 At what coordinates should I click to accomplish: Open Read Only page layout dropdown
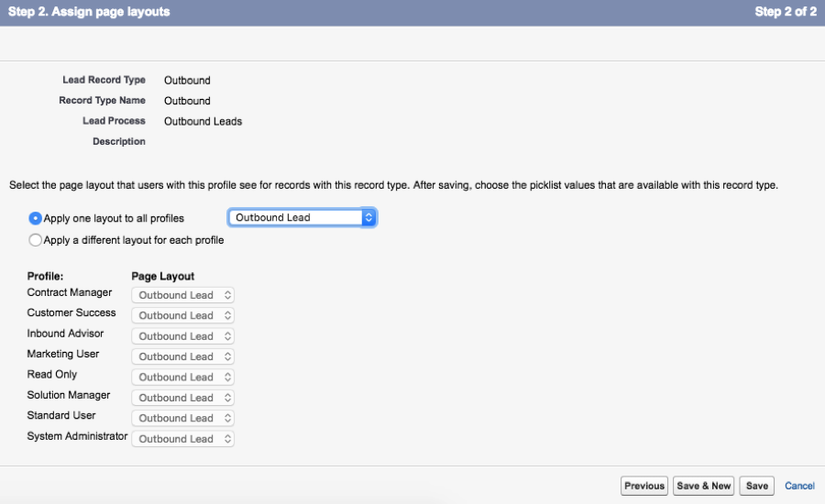coord(183,377)
